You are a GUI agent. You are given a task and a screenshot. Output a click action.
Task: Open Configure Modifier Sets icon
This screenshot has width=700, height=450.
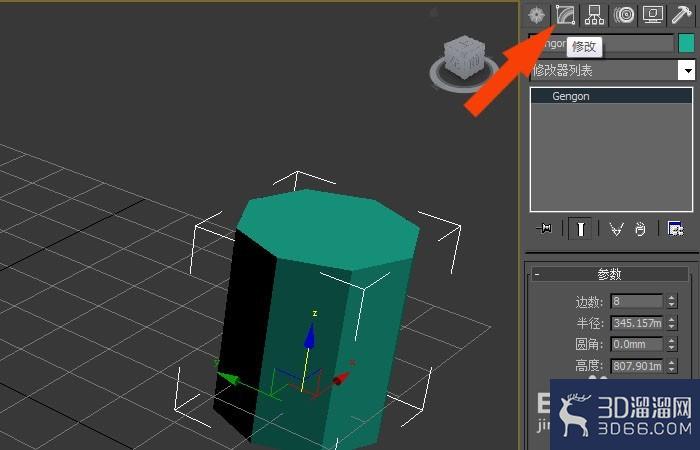[x=675, y=229]
